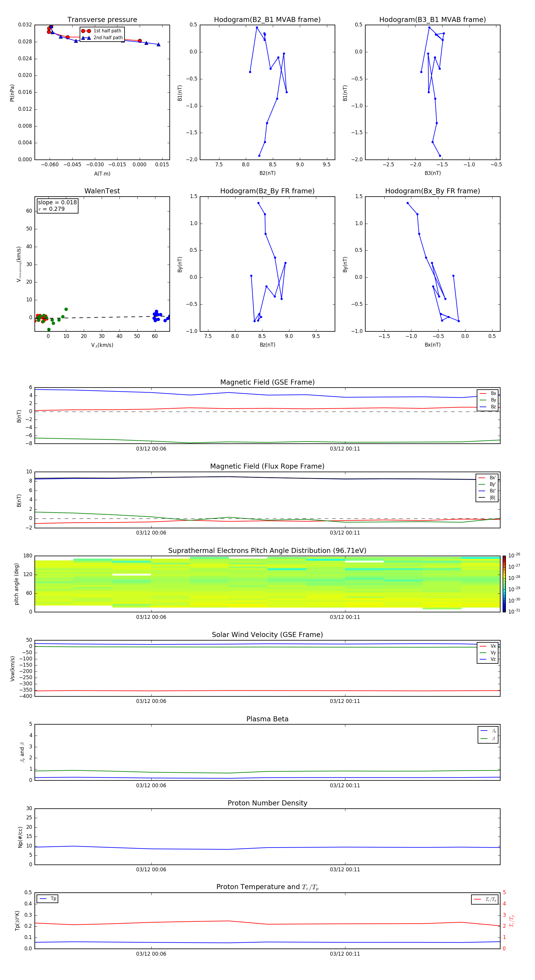Select 'By' in the GSE frame legend
This screenshot has width=535, height=980.
click(x=488, y=400)
